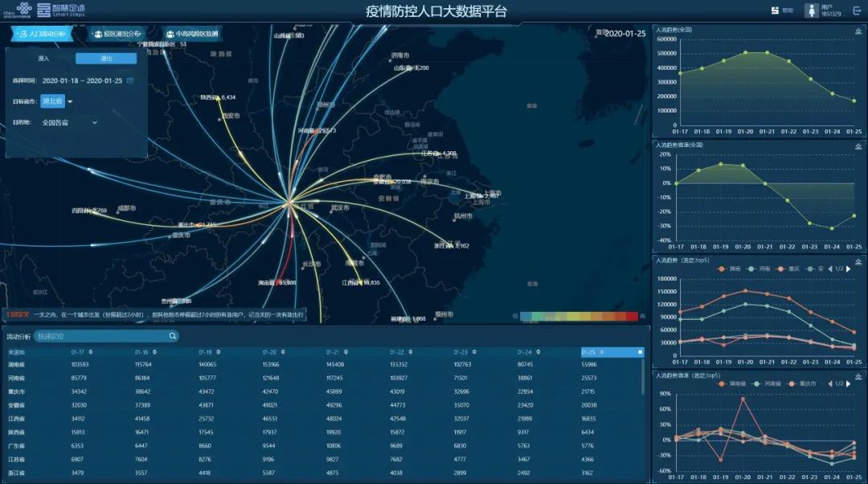868x484 pixels.
Task: Expand the 目的地 全国各省 dropdown
Action: 94,122
